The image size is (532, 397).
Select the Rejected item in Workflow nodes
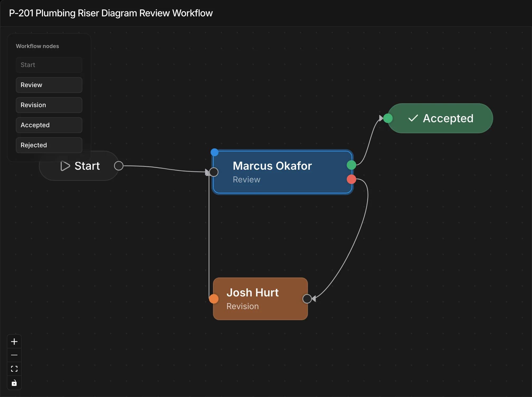[x=49, y=145]
